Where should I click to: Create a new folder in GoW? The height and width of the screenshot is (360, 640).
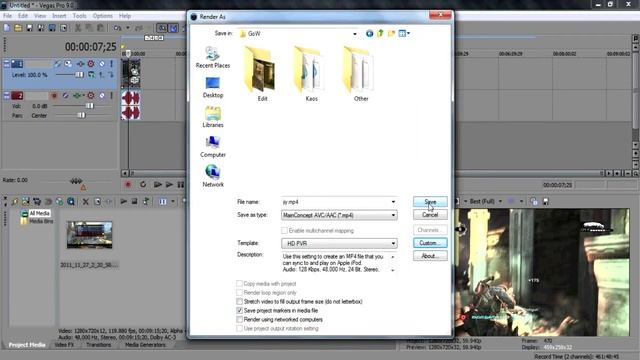pyautogui.click(x=391, y=33)
